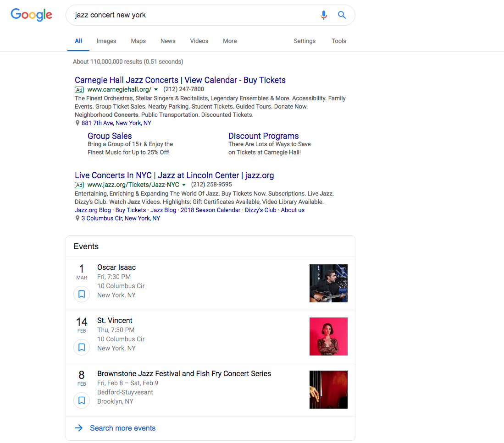Screen dimensions: 504x443
Task: Open the About us link
Action: [293, 210]
